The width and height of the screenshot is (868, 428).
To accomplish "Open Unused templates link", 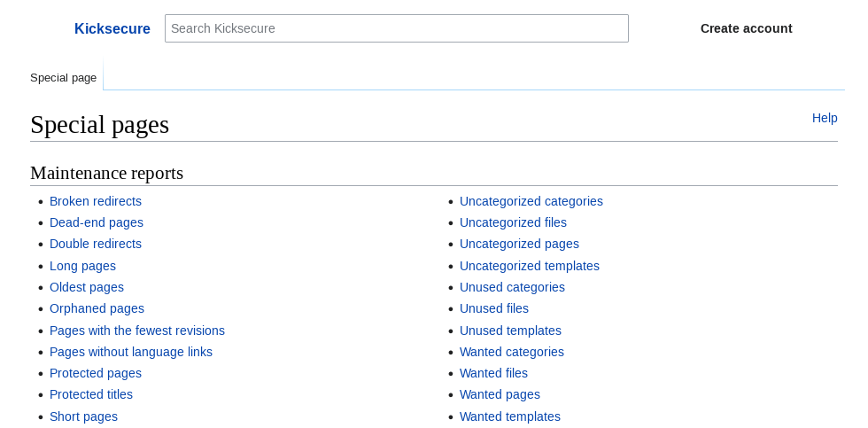I will pyautogui.click(x=510, y=331).
